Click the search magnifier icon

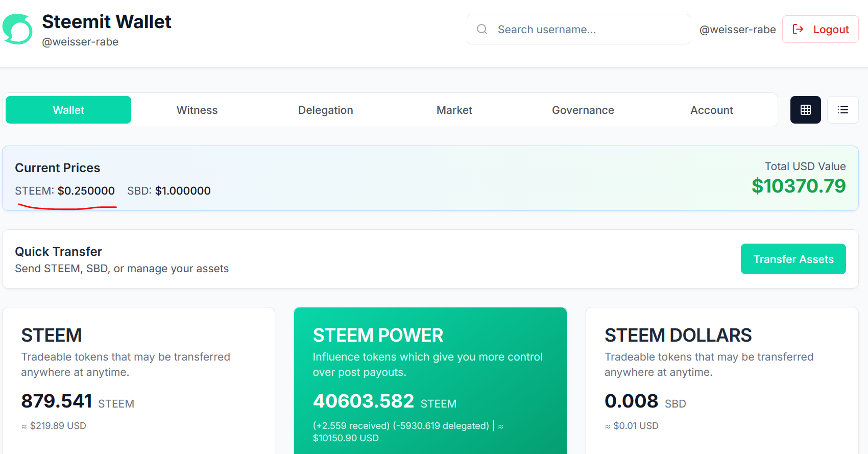pos(482,29)
